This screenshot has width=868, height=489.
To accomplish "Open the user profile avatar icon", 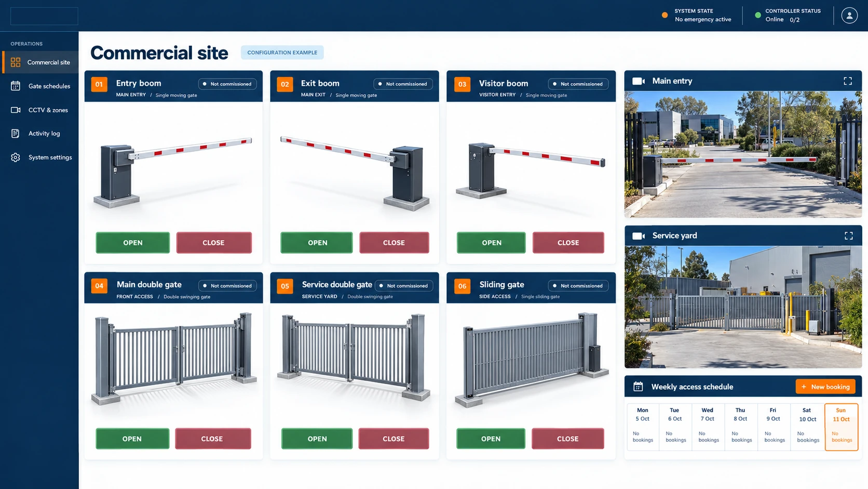I will 849,16.
